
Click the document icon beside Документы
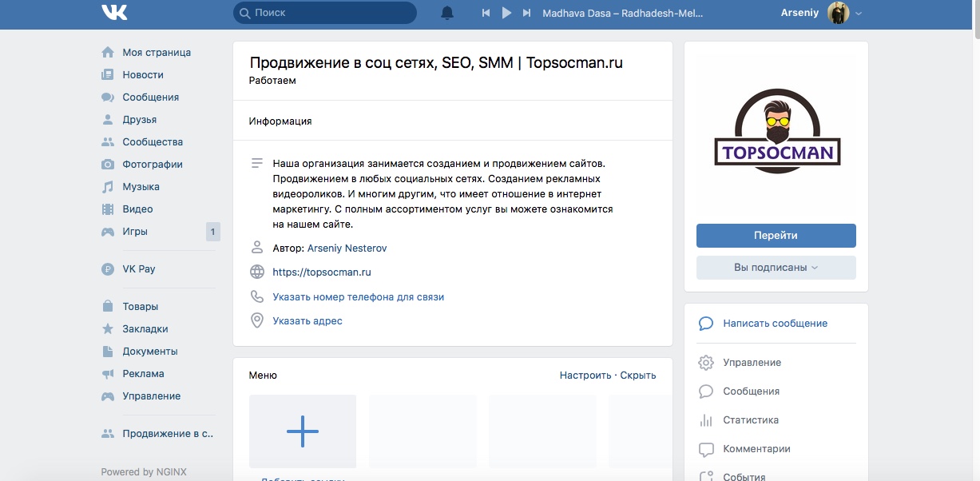click(x=108, y=351)
